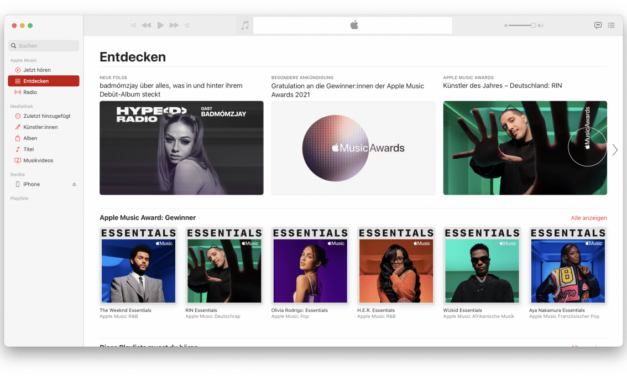Start playback with the play button

click(x=160, y=25)
